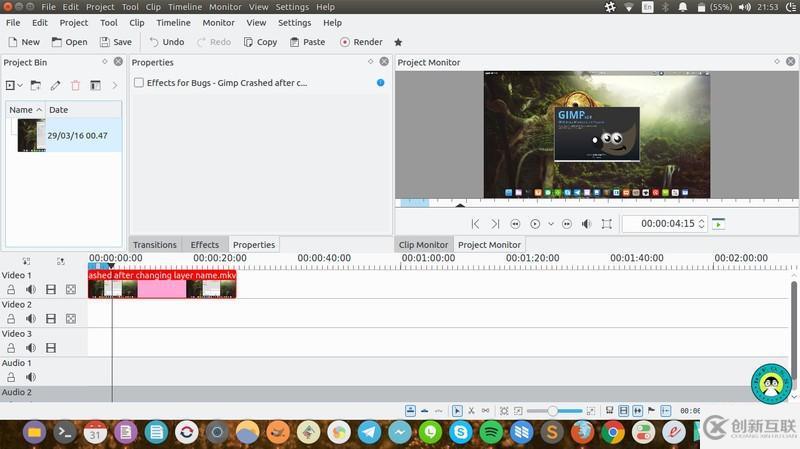Select the razor (scissors) tool
This screenshot has width=800, height=449.
pos(471,411)
